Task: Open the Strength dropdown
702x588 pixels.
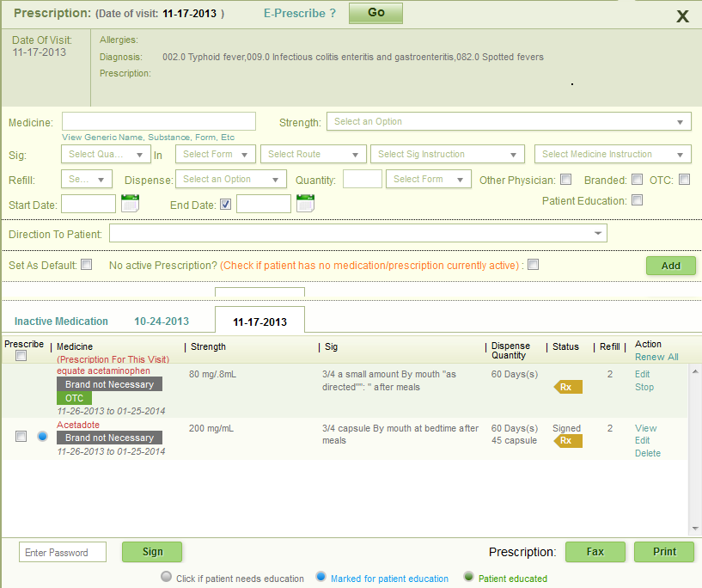Action: tap(509, 122)
